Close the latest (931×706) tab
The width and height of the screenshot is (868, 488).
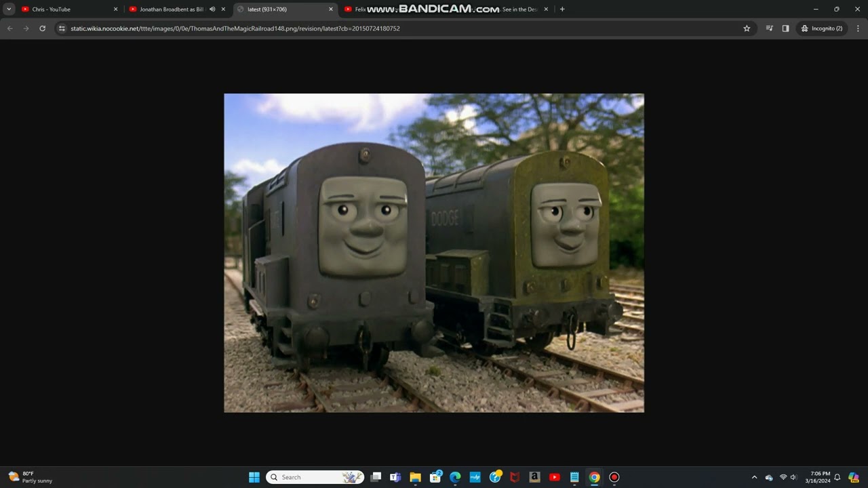pyautogui.click(x=331, y=9)
